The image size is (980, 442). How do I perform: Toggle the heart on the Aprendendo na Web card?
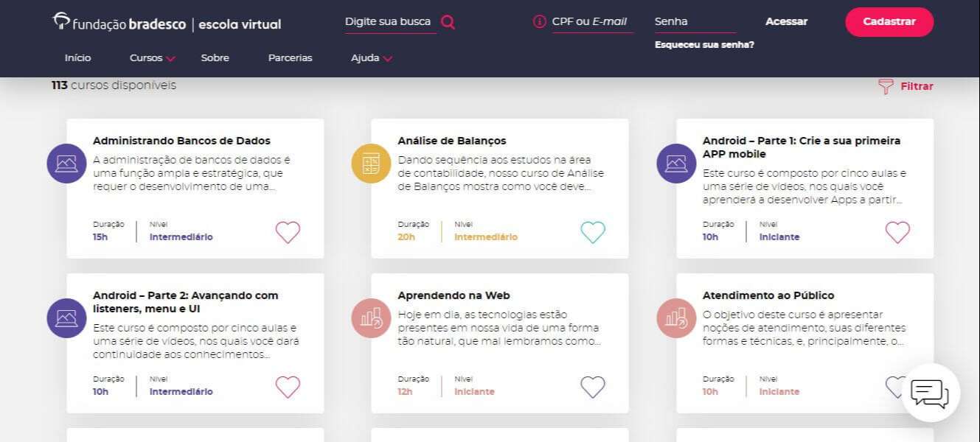[x=593, y=387]
